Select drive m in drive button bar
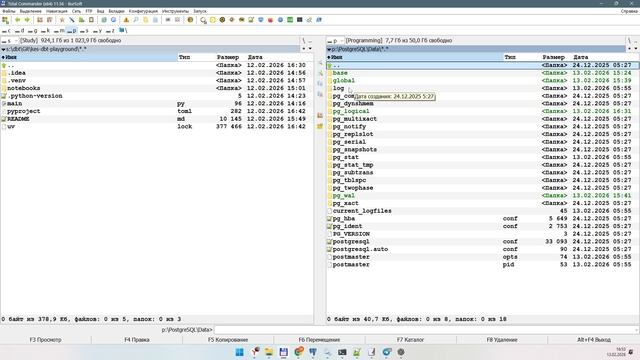The height and width of the screenshot is (360, 640). (x=59, y=31)
